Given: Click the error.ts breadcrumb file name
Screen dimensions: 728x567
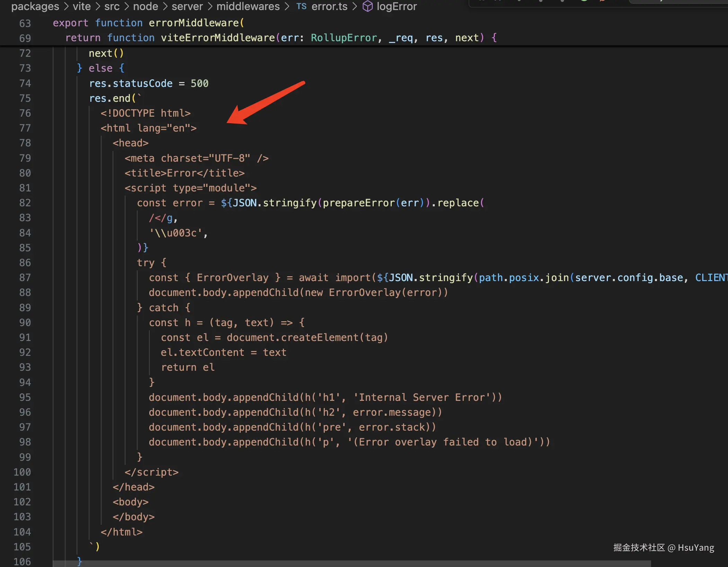Looking at the screenshot, I should [329, 6].
